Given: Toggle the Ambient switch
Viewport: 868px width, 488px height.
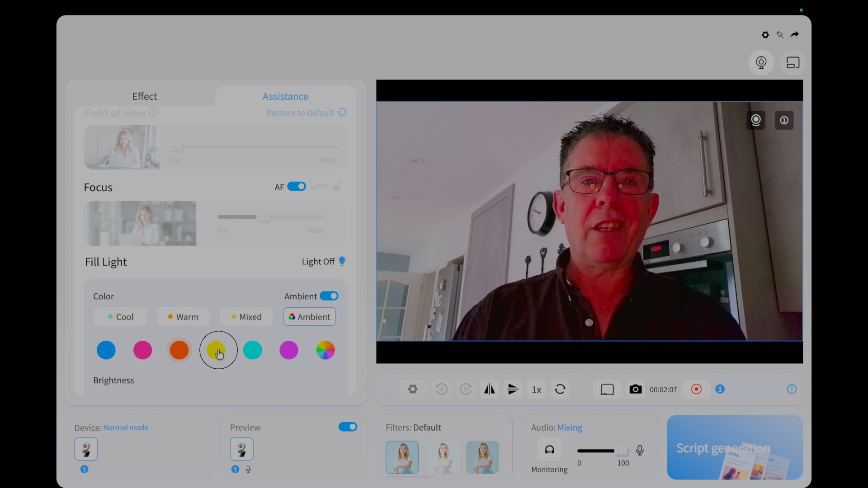Looking at the screenshot, I should [329, 296].
